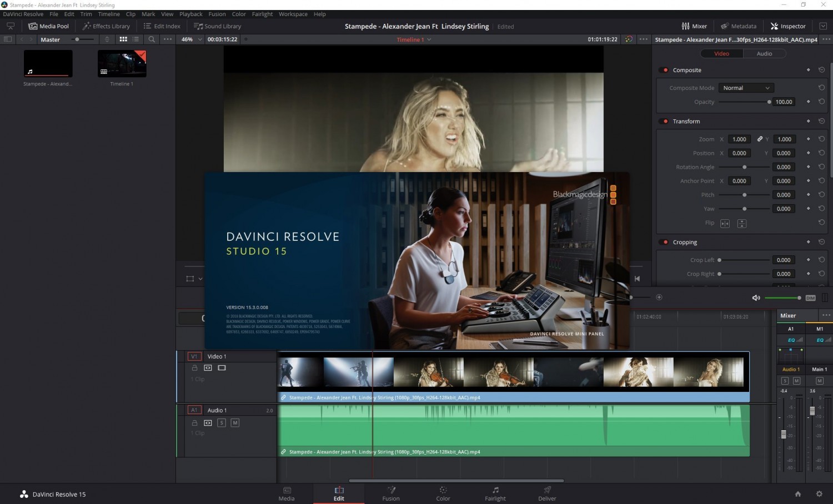Viewport: 833px width, 504px height.
Task: Open the Fairlight menu
Action: click(x=262, y=14)
